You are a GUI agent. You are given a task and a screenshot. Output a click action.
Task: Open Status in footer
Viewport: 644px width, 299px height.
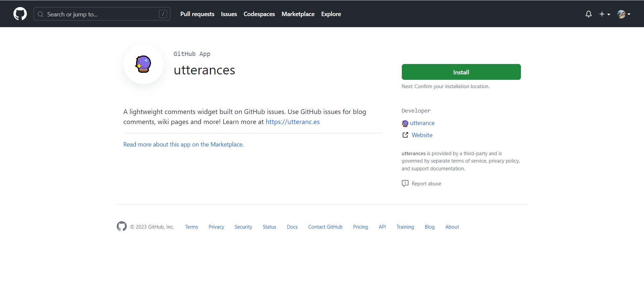[269, 227]
